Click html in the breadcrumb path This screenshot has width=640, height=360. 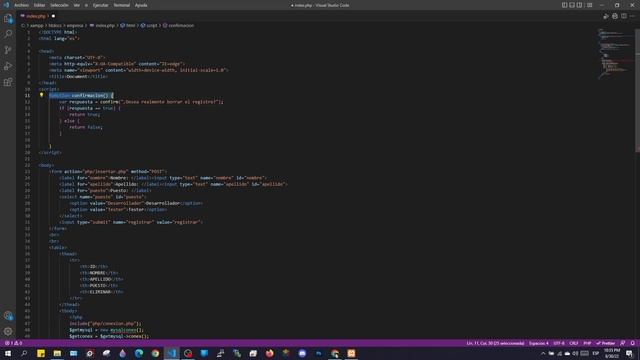130,25
